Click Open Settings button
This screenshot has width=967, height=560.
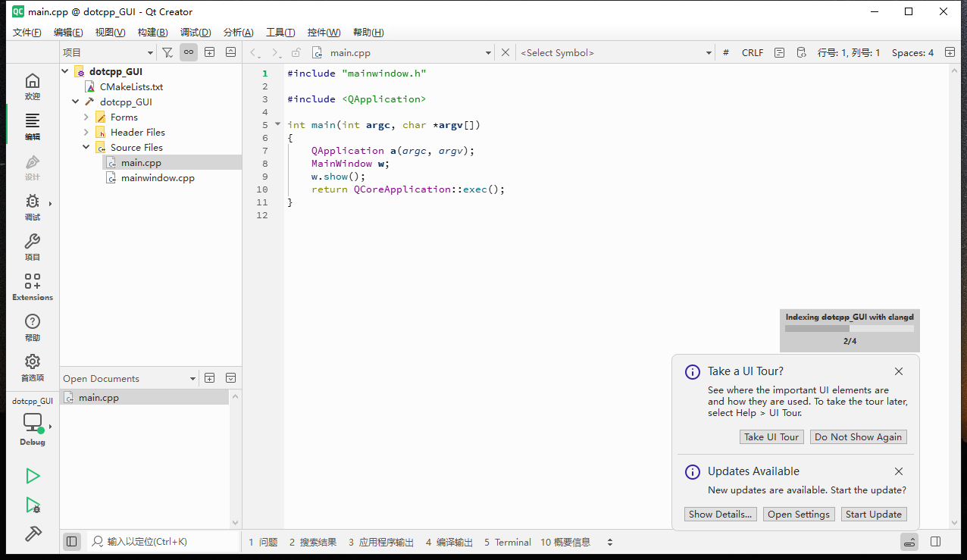(x=799, y=514)
